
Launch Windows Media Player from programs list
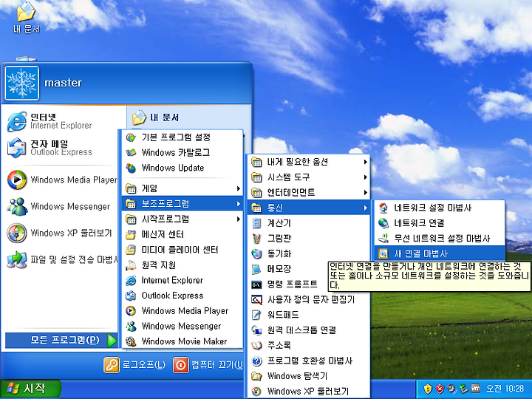pyautogui.click(x=183, y=311)
